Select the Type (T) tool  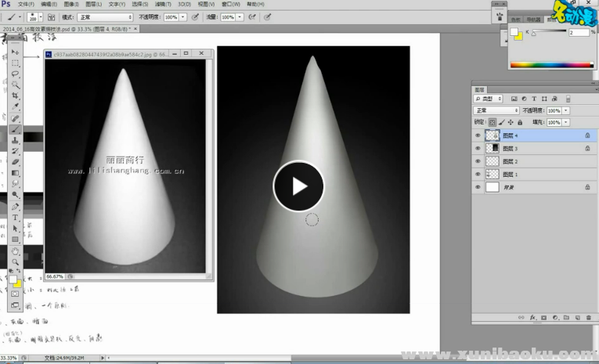click(x=15, y=218)
